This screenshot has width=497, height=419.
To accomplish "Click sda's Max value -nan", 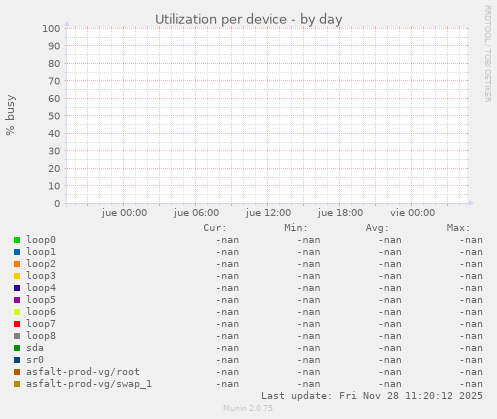I will (x=471, y=348).
